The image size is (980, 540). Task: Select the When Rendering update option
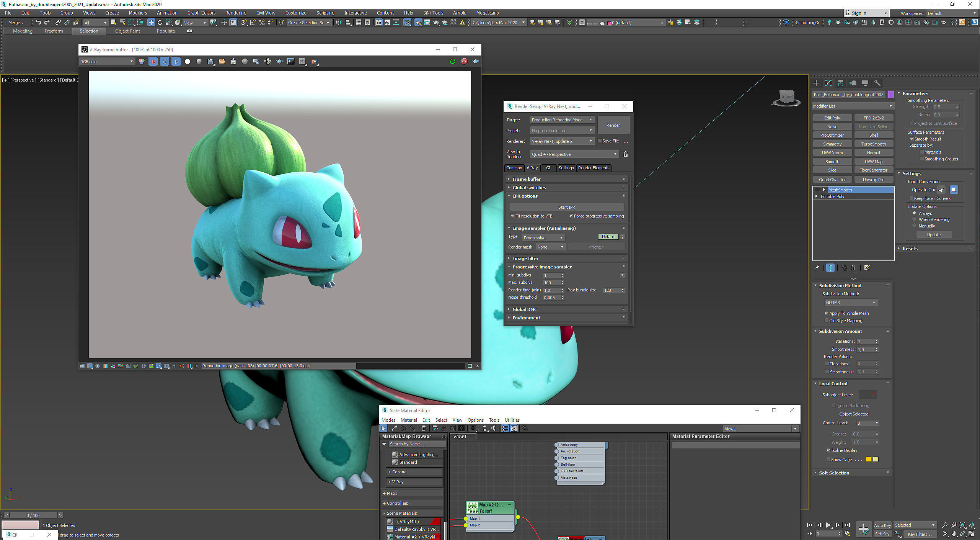point(915,219)
